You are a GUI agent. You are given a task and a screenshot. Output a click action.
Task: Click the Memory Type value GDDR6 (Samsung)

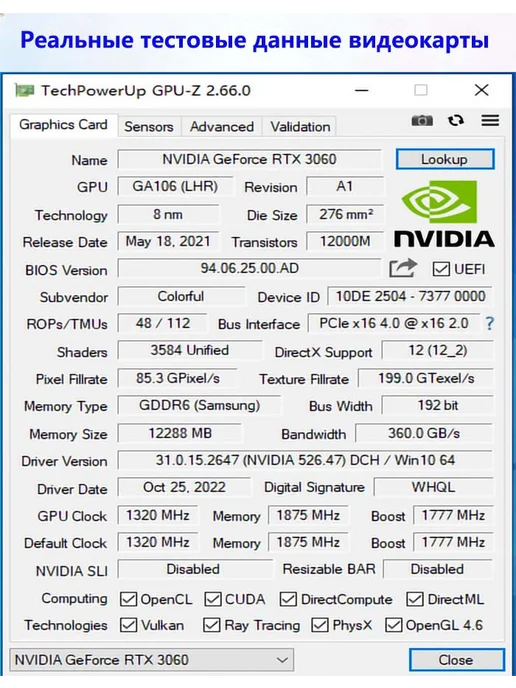coord(200,405)
